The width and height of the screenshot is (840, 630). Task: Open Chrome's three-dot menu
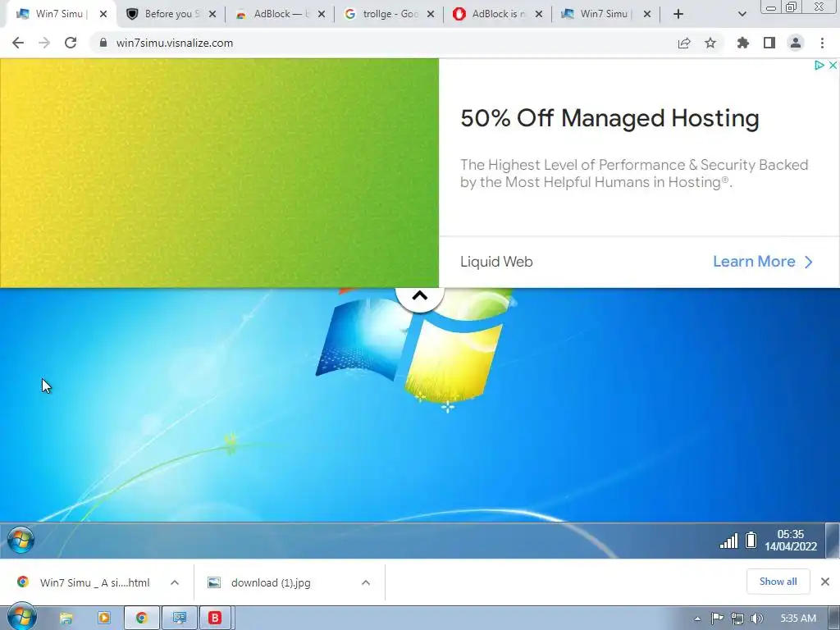pos(822,43)
